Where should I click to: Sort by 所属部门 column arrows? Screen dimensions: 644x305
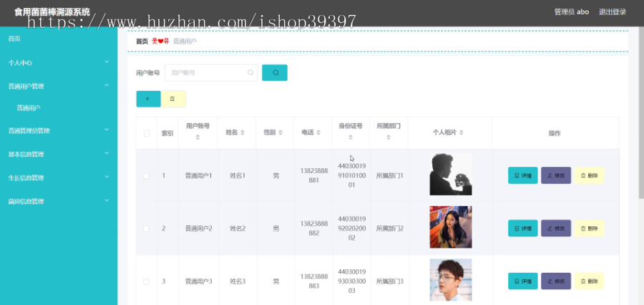pyautogui.click(x=389, y=137)
